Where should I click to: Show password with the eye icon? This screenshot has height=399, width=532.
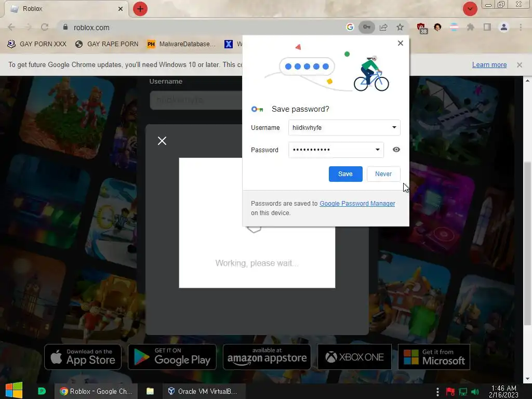[396, 150]
